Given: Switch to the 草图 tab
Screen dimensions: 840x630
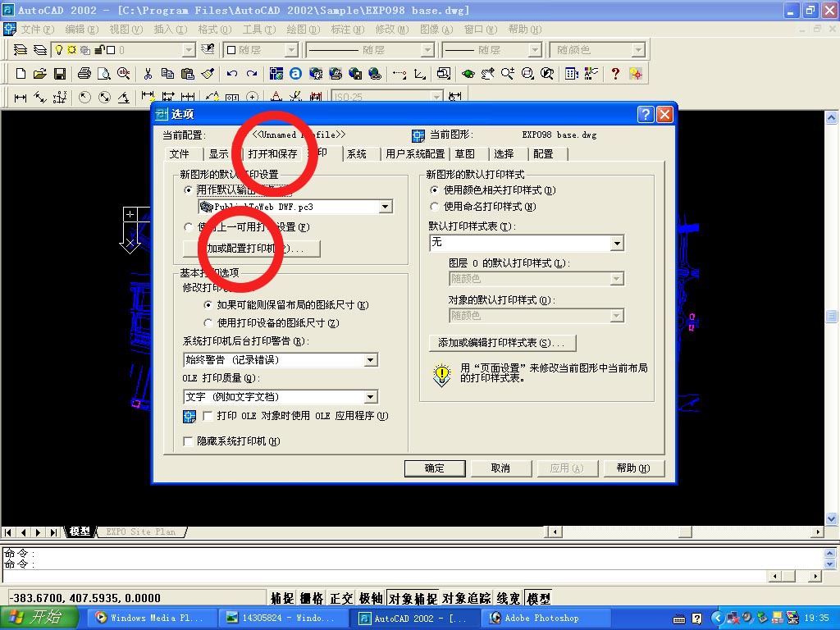Looking at the screenshot, I should (465, 153).
